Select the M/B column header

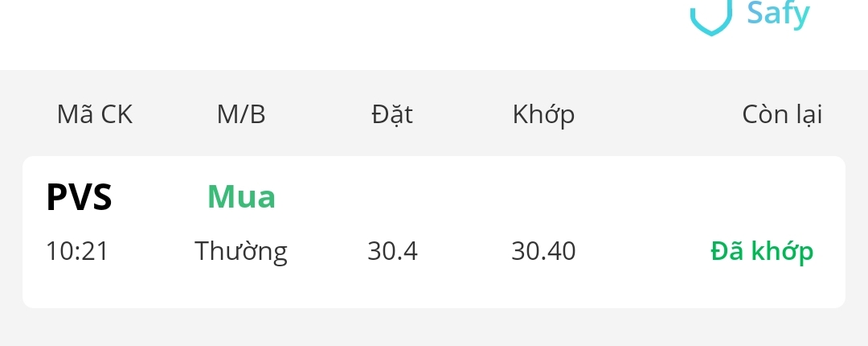(x=241, y=115)
